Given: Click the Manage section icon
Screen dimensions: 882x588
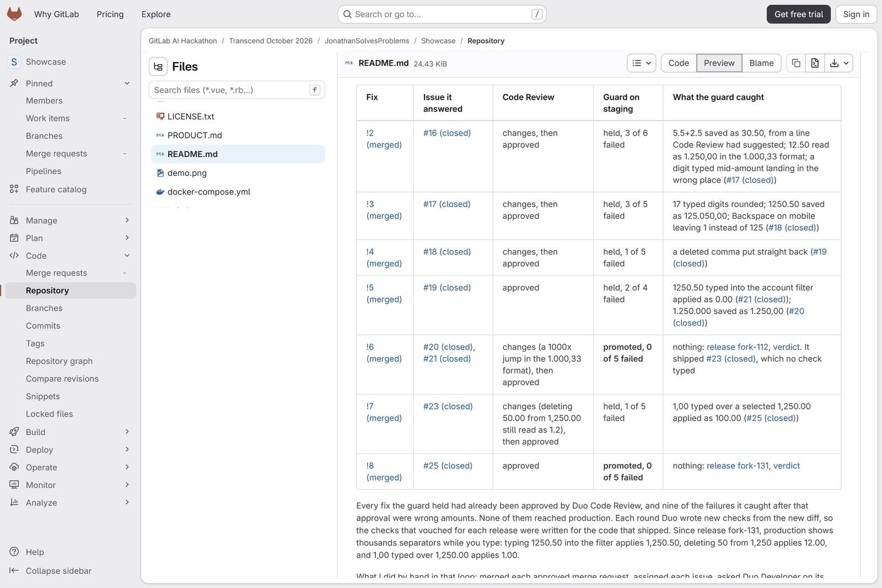Looking at the screenshot, I should click(x=14, y=220).
